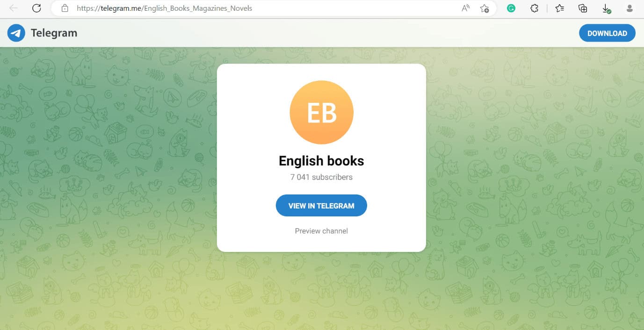
Task: Click the English books channel title
Action: [321, 160]
